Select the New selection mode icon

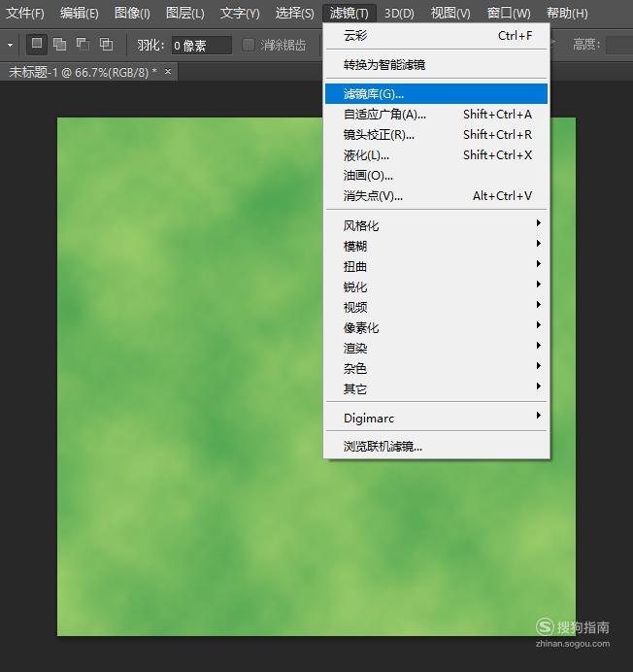pos(37,44)
